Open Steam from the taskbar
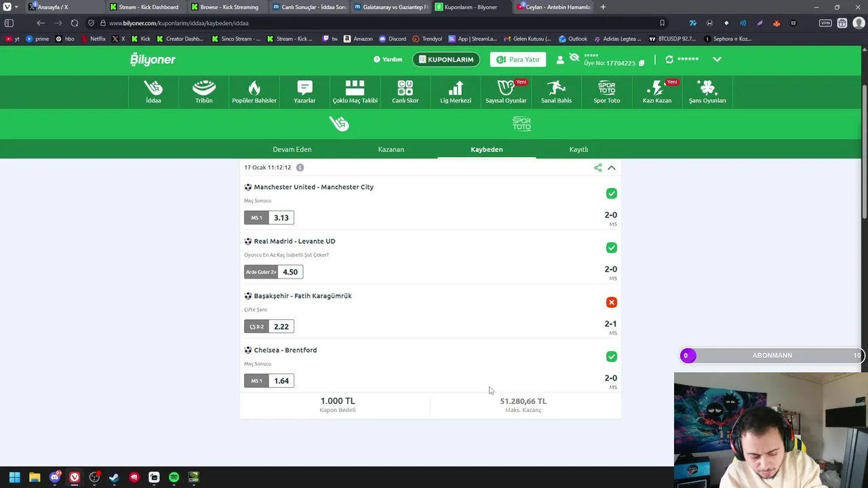Image resolution: width=868 pixels, height=488 pixels. click(x=114, y=477)
